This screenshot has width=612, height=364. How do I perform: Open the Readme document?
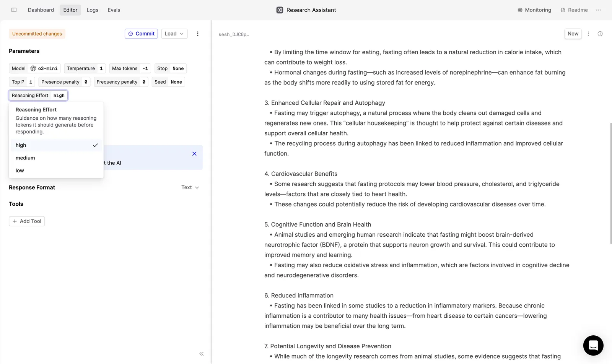(x=574, y=10)
